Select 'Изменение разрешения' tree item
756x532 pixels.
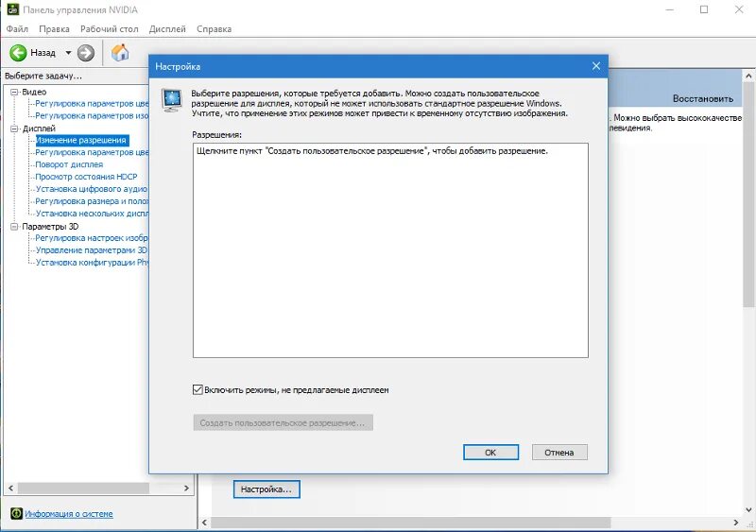81,140
